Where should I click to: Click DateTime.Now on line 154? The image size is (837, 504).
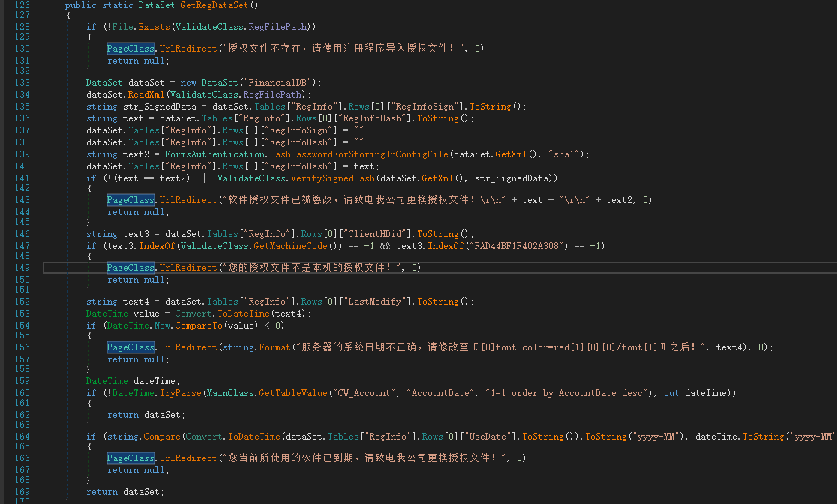(x=139, y=325)
